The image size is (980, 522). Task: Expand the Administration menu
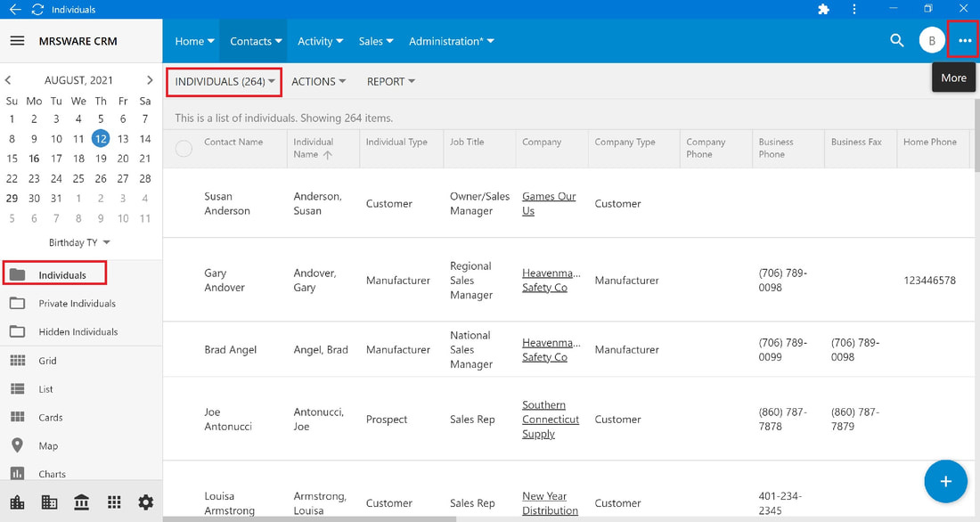452,41
